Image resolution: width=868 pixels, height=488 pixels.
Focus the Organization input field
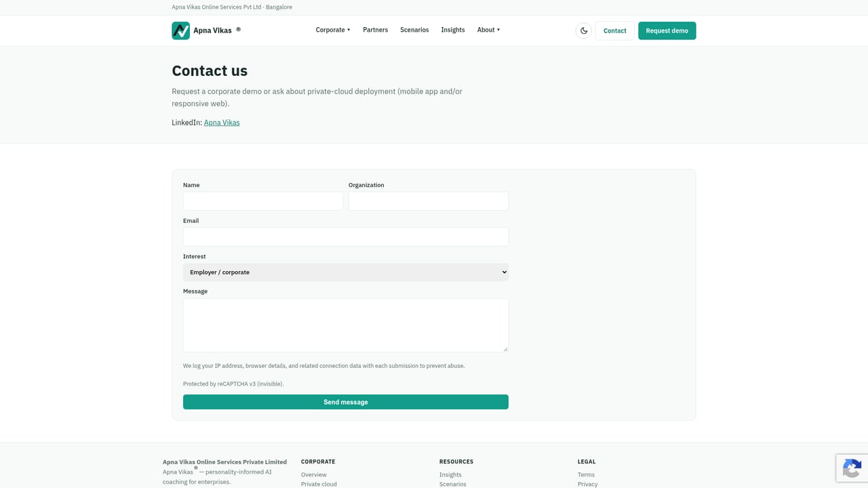click(x=429, y=201)
